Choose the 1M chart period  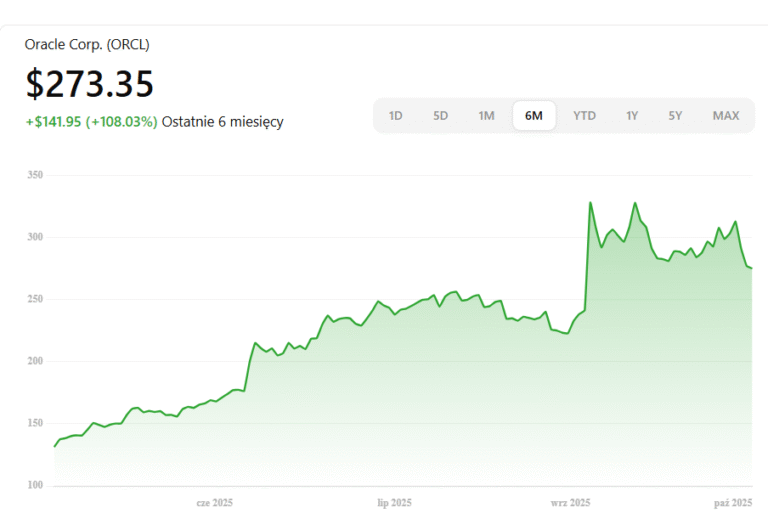(486, 116)
